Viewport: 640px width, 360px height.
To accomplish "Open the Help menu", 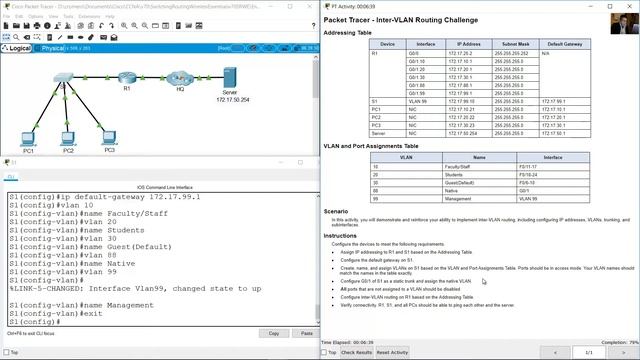I will [x=110, y=16].
